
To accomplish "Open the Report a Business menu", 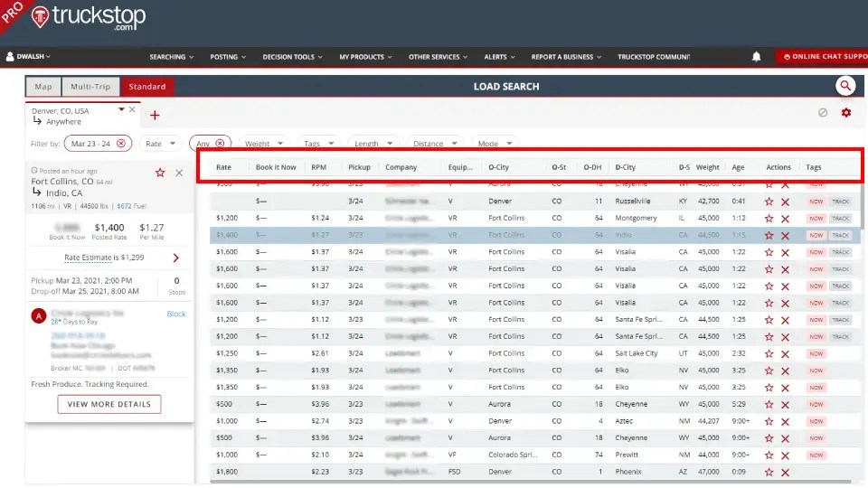I will [566, 56].
